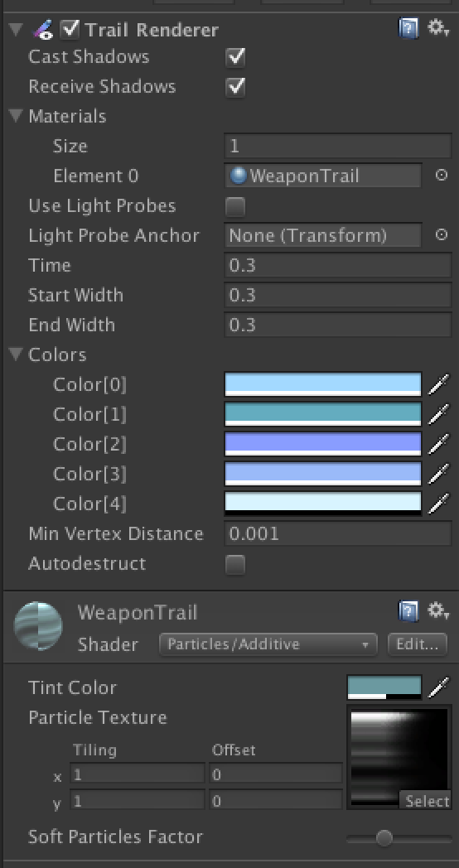Click the object picker for Element 0

click(442, 176)
